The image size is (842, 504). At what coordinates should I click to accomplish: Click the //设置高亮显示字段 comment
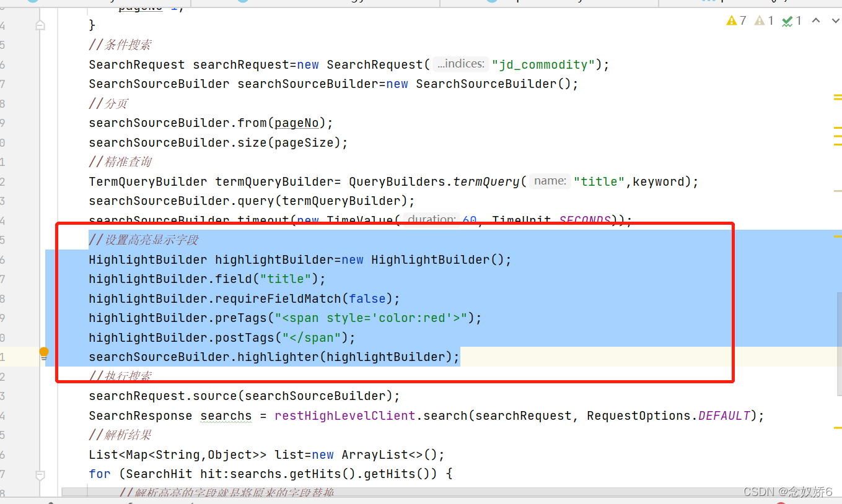(144, 240)
